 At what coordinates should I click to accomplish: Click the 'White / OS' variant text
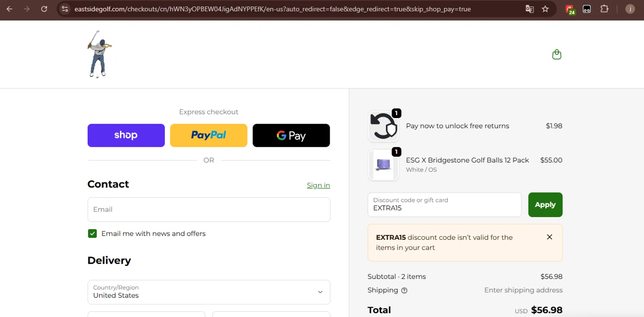point(421,170)
